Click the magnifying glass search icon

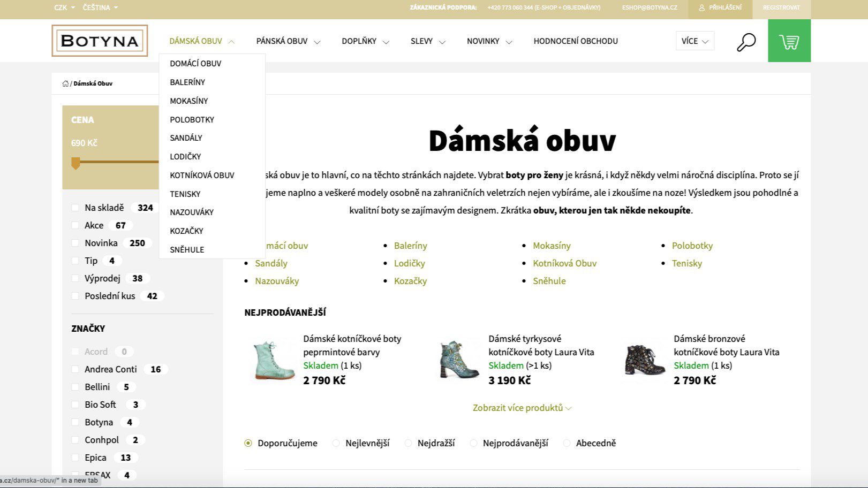coord(746,42)
